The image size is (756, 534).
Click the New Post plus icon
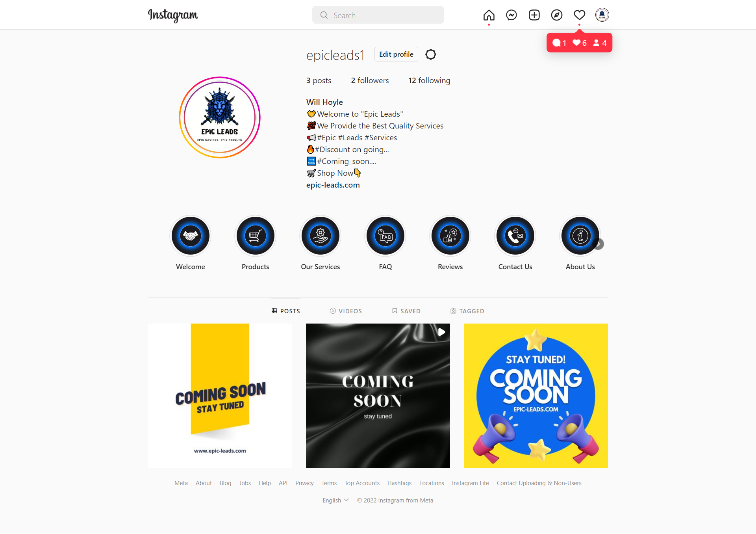534,15
